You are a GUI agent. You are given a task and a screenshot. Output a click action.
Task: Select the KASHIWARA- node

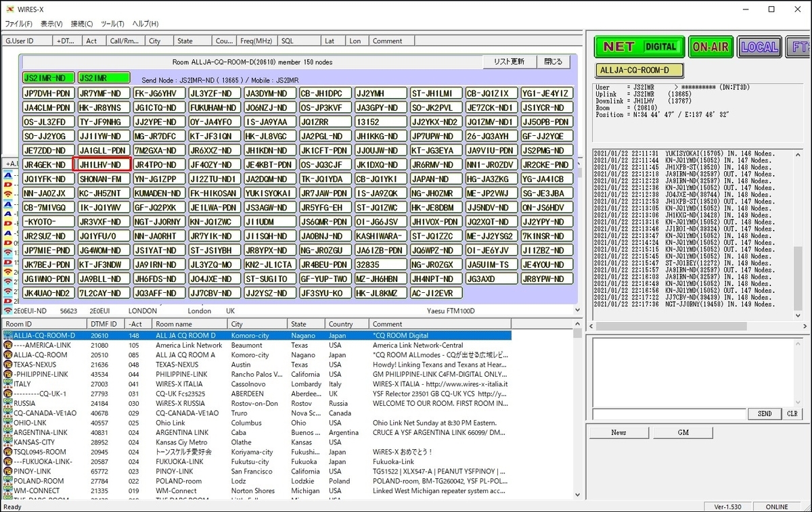[380, 236]
